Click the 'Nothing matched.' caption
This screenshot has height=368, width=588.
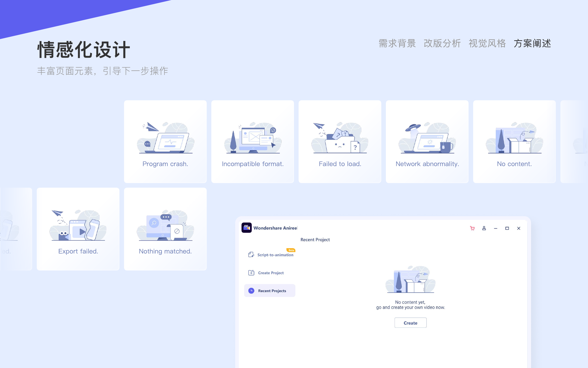point(165,251)
